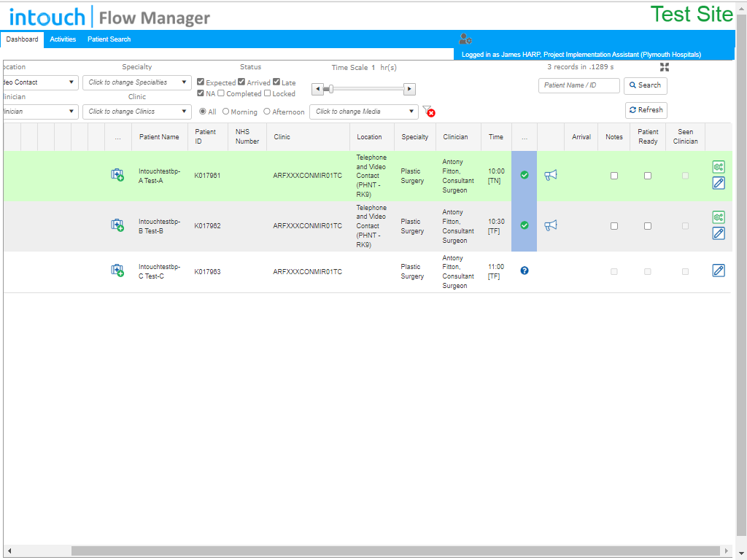
Task: Click green check status for K017962
Action: (x=524, y=225)
